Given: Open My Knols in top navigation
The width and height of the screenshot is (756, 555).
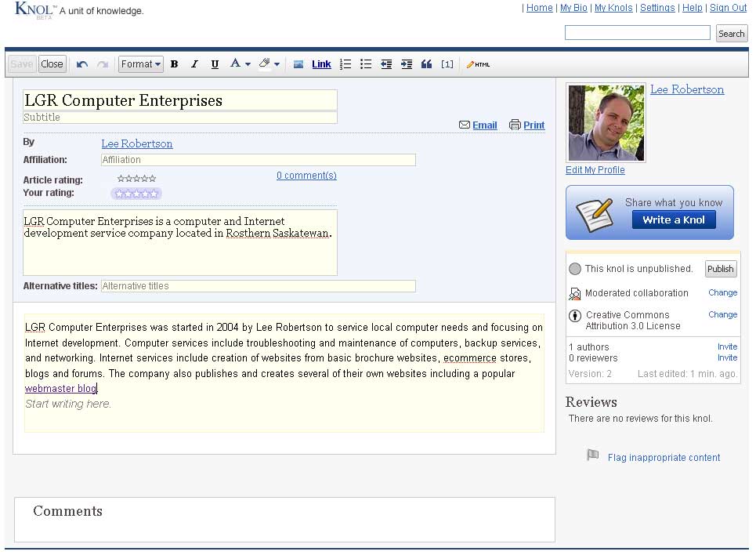Looking at the screenshot, I should click(613, 8).
